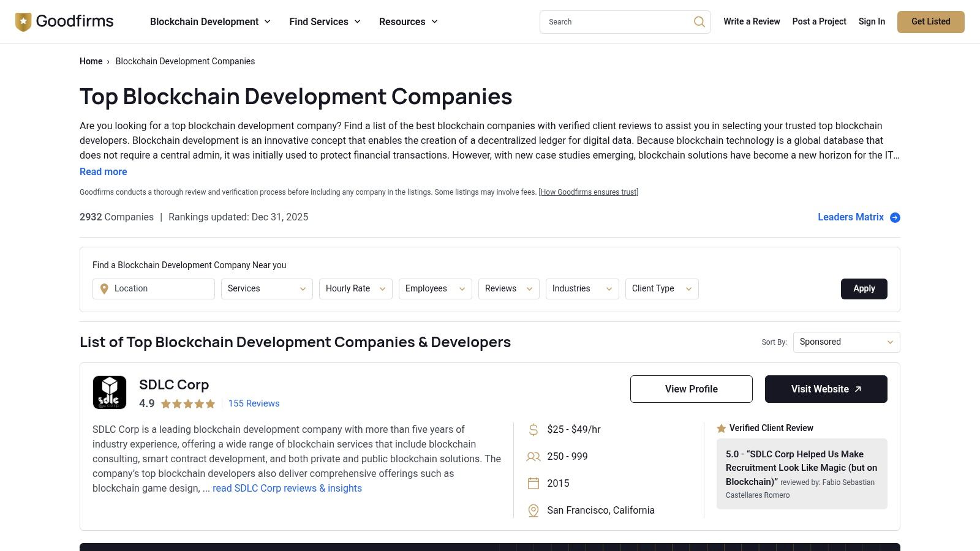The image size is (980, 551).
Task: Click the Get Listed button
Action: tap(931, 22)
